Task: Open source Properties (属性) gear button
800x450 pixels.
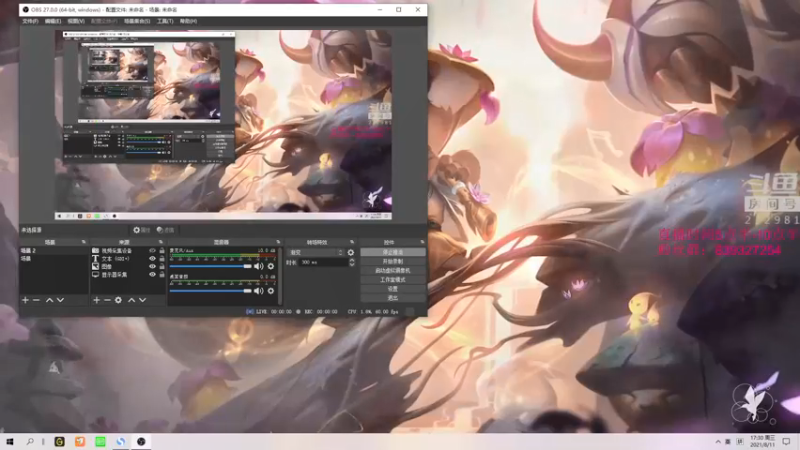Action: [141, 230]
